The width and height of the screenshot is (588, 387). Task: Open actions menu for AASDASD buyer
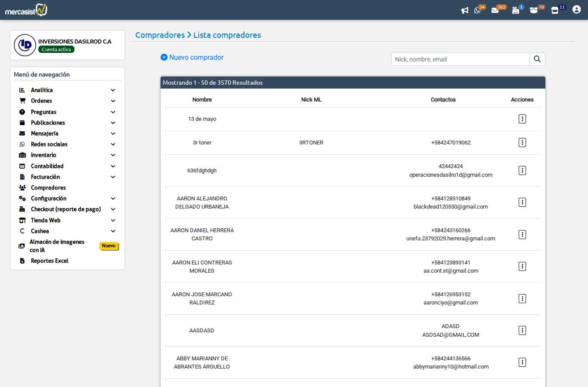click(x=522, y=331)
